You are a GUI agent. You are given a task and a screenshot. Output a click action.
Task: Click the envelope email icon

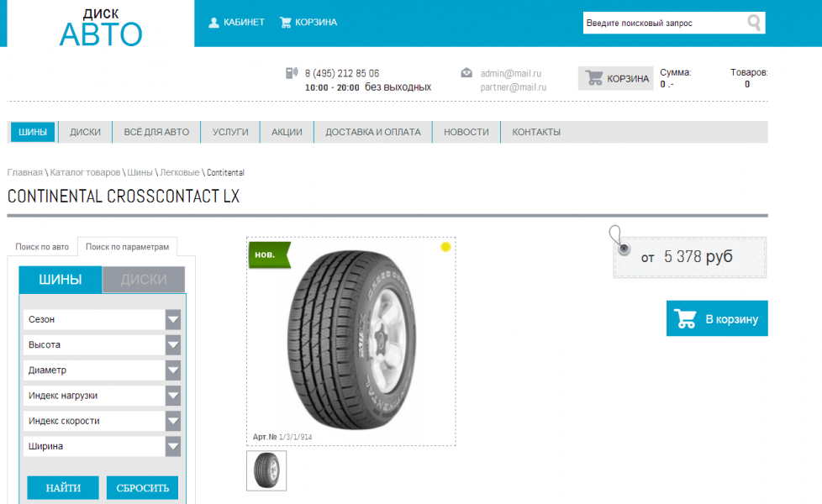[466, 73]
